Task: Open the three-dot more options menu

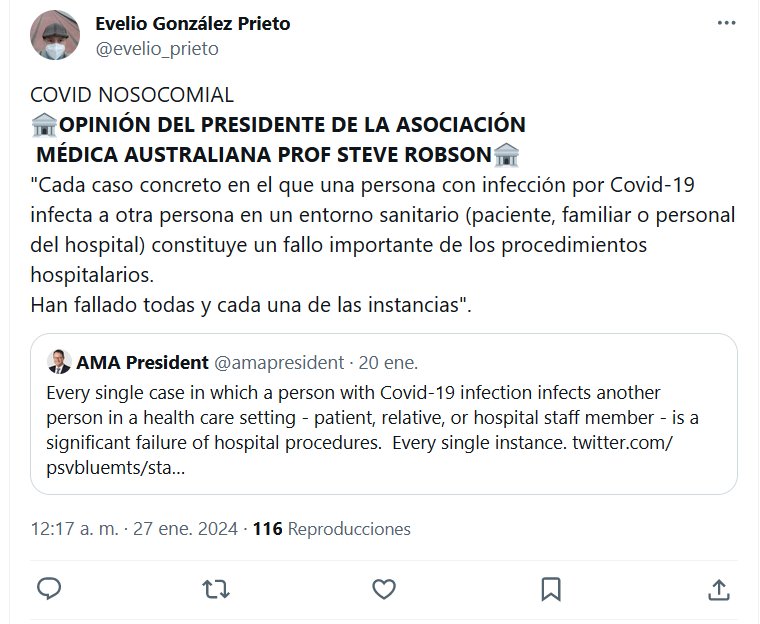Action: [x=726, y=24]
